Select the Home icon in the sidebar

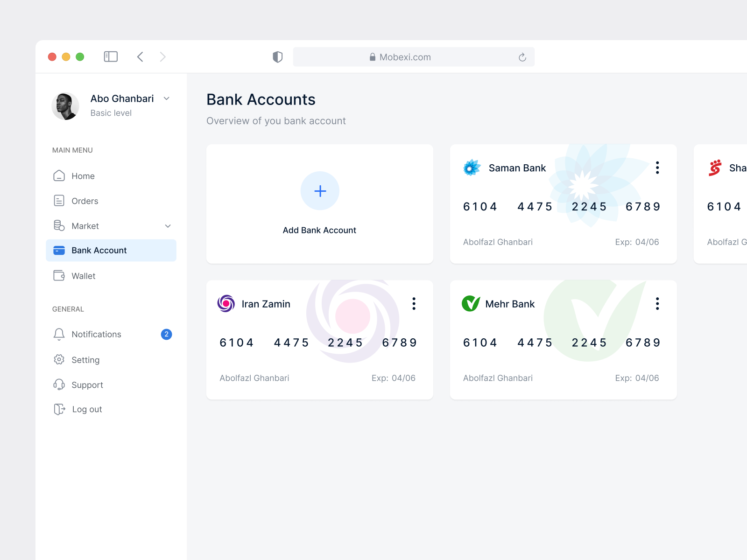59,176
